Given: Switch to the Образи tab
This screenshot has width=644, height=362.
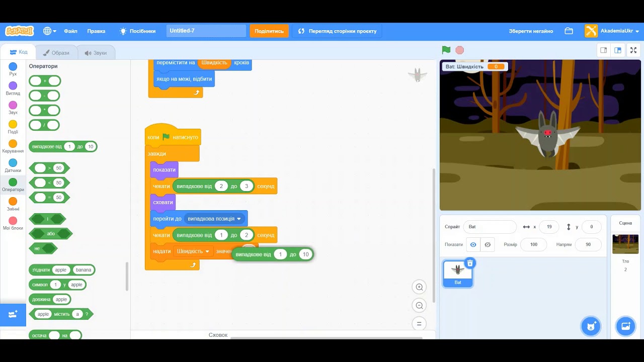Looking at the screenshot, I should click(56, 53).
